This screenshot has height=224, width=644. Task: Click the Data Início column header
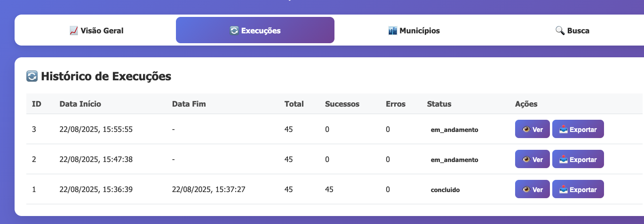tap(80, 104)
